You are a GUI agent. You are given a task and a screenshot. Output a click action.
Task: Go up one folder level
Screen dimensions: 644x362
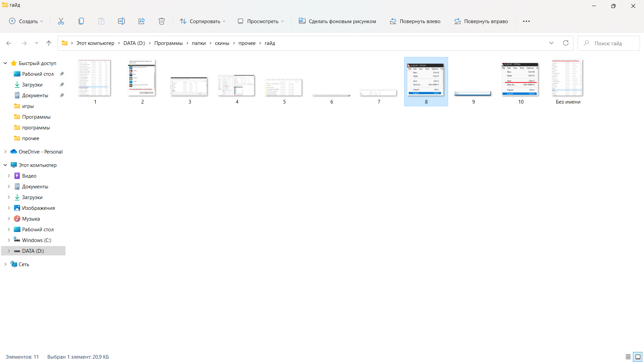tap(49, 43)
